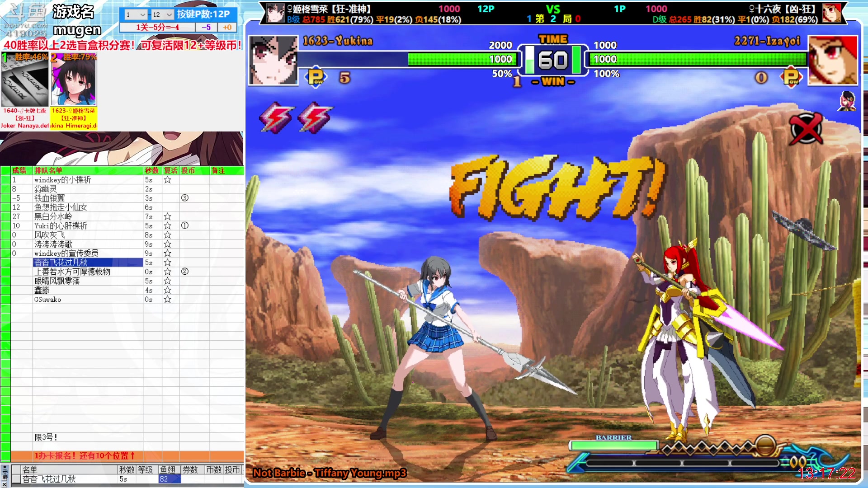Click the Not Barbie song title text

330,473
